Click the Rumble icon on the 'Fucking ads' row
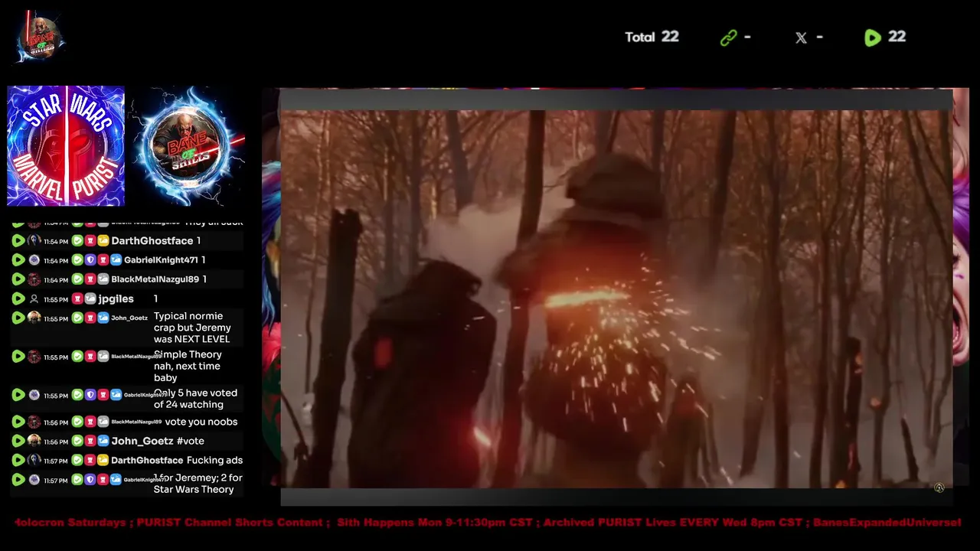980x551 pixels. 18,460
